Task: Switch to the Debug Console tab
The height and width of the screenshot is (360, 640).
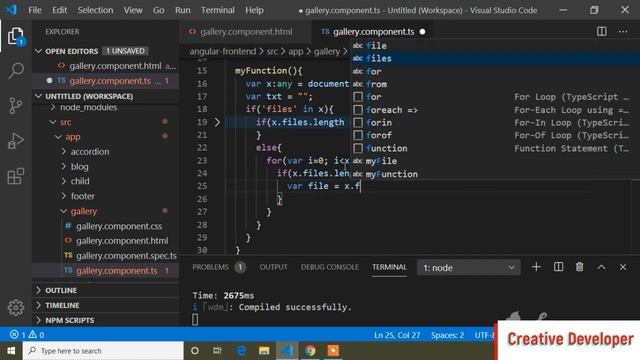Action: coord(330,267)
